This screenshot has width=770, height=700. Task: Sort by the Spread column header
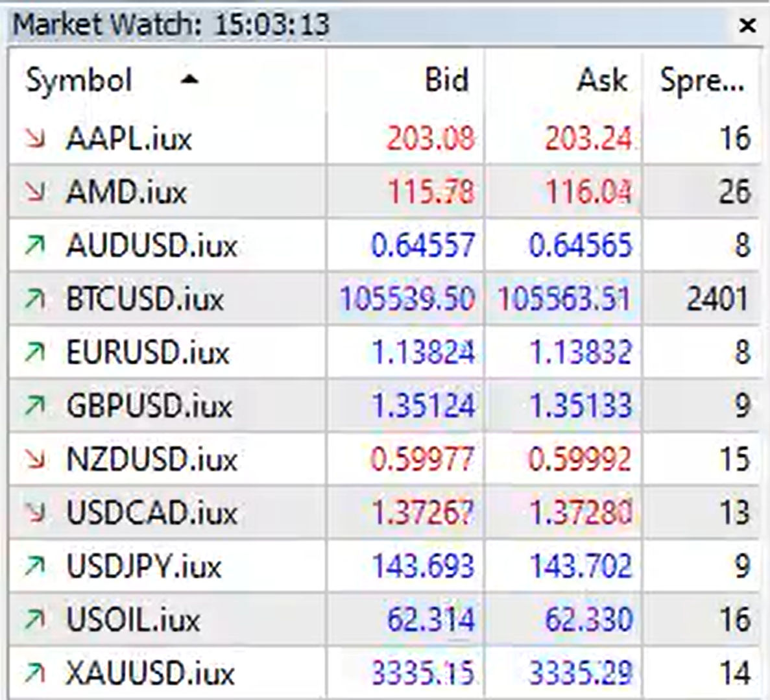coord(702,80)
